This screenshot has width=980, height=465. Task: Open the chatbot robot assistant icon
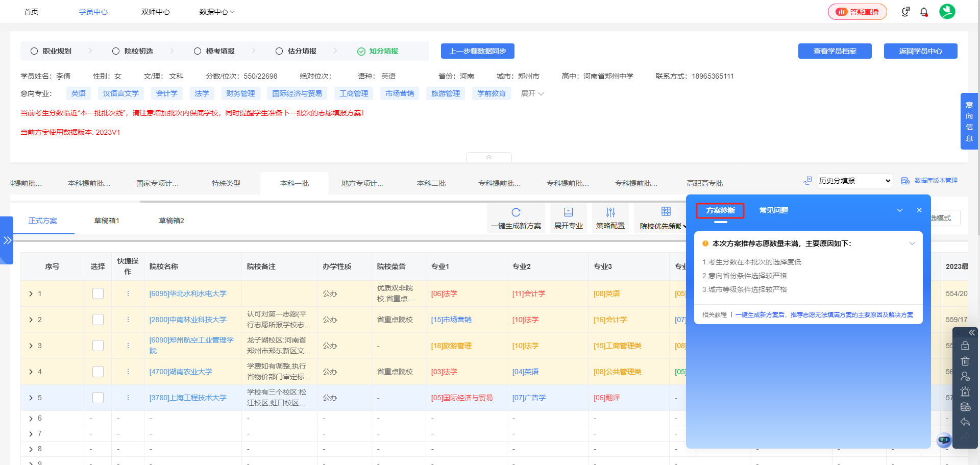[944, 439]
